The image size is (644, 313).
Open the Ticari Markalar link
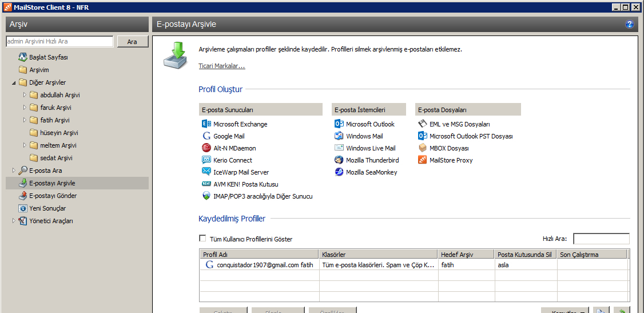coord(222,66)
